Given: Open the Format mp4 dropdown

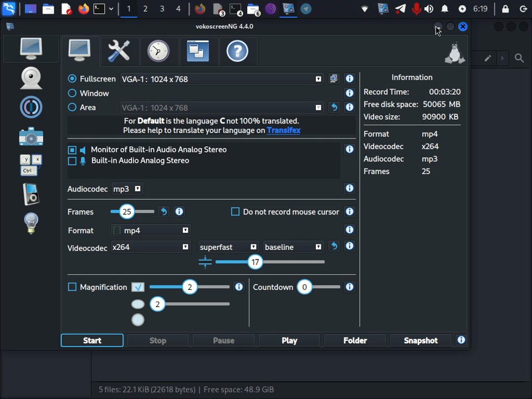Looking at the screenshot, I should [151, 231].
